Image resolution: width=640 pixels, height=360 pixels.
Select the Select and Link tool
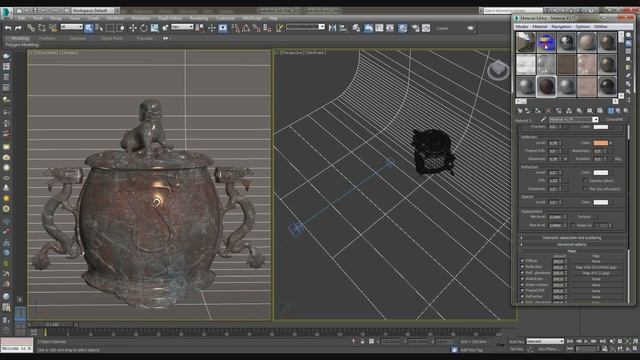click(x=31, y=28)
